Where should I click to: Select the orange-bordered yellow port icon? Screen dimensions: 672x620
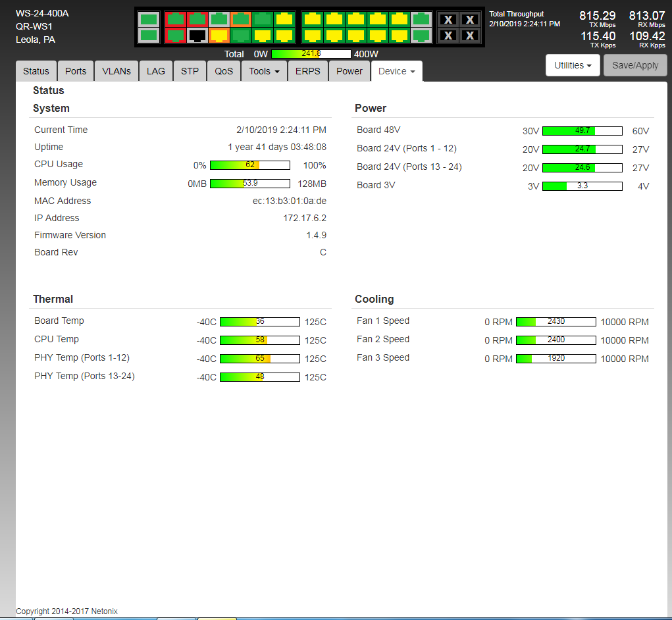(219, 36)
